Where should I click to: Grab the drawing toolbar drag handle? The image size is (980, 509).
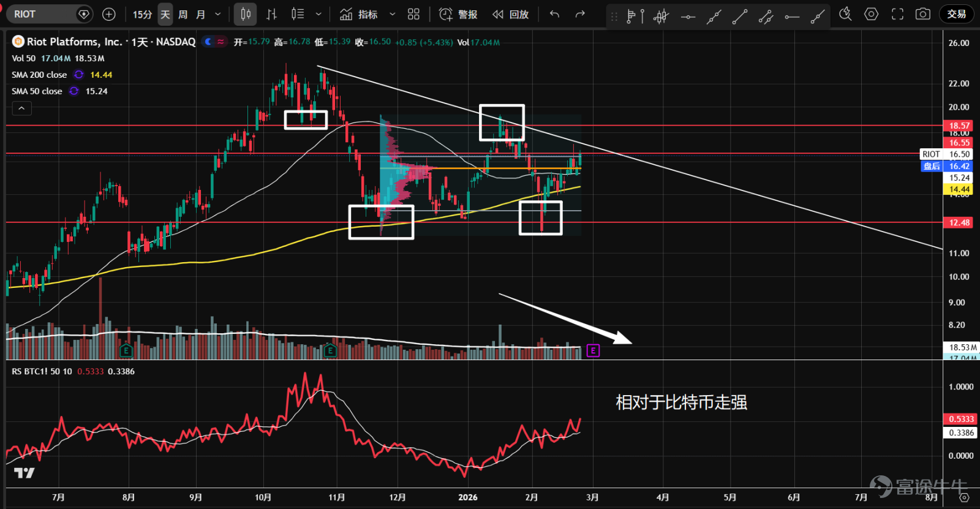click(x=614, y=17)
